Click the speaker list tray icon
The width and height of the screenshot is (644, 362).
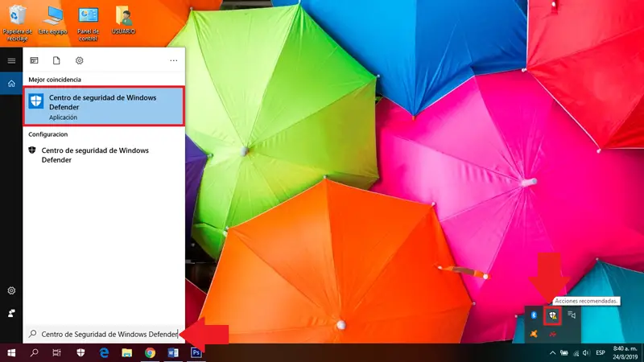tap(572, 315)
